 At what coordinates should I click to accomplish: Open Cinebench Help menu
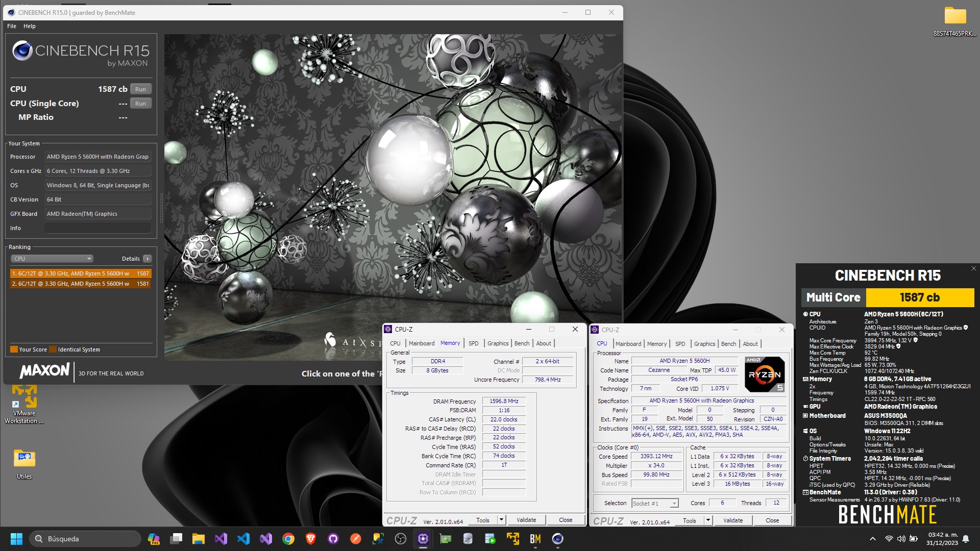click(30, 26)
